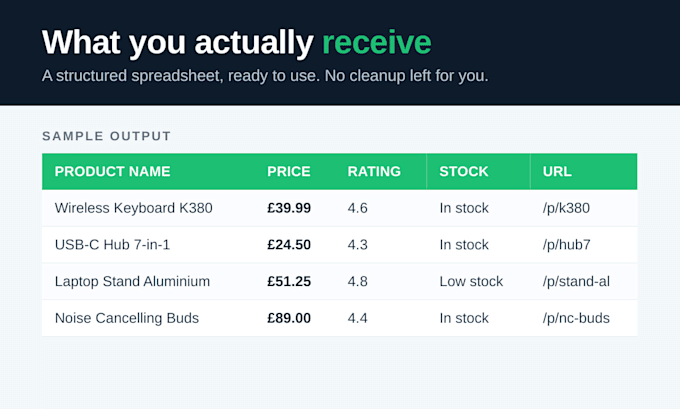Open the /p/hub7 URL
The width and height of the screenshot is (680, 409).
pyautogui.click(x=566, y=245)
